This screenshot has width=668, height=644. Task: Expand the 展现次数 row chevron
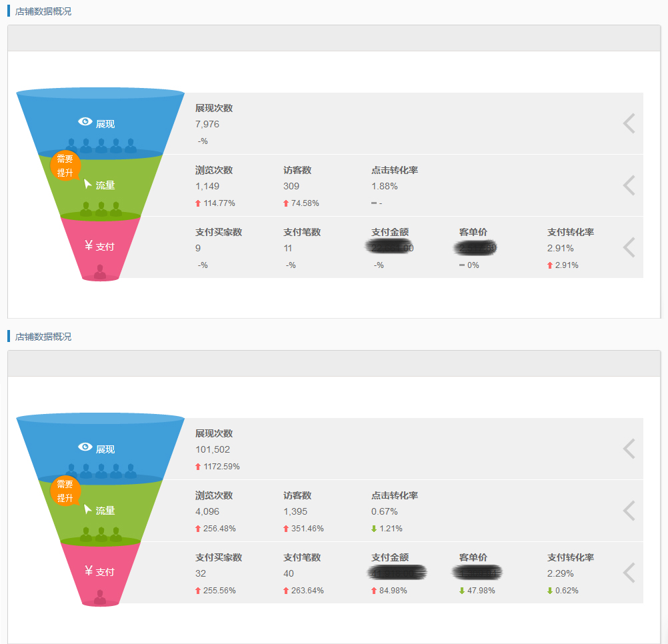tap(627, 123)
